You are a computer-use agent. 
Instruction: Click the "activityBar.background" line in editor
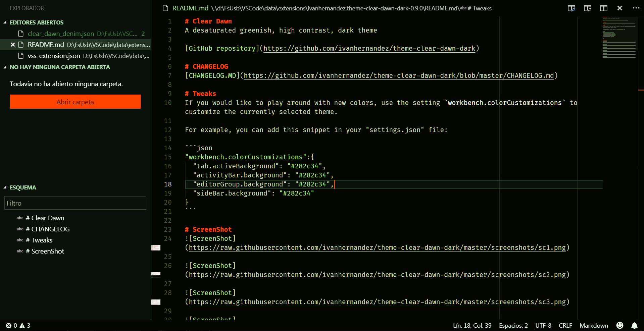(x=263, y=175)
